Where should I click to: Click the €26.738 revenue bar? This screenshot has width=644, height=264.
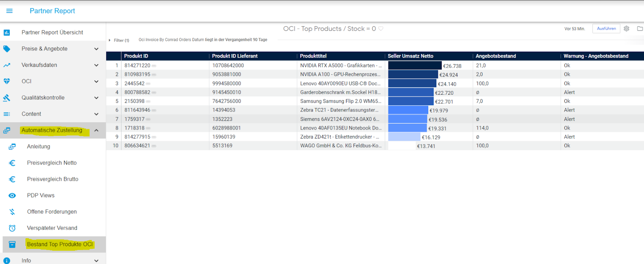415,65
